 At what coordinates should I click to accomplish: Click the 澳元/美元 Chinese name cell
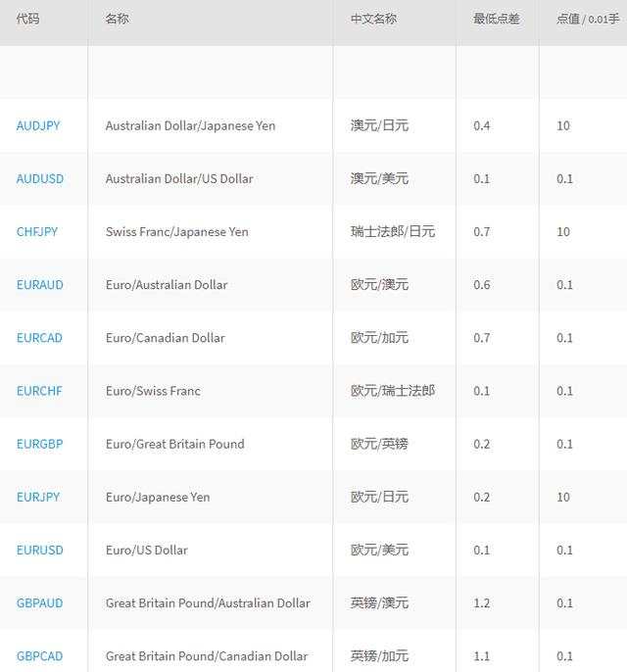click(379, 178)
